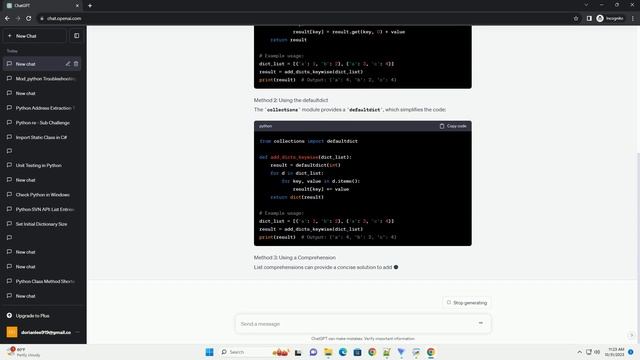The width and height of the screenshot is (640, 360).
Task: Open the help question mark button
Action: click(631, 335)
